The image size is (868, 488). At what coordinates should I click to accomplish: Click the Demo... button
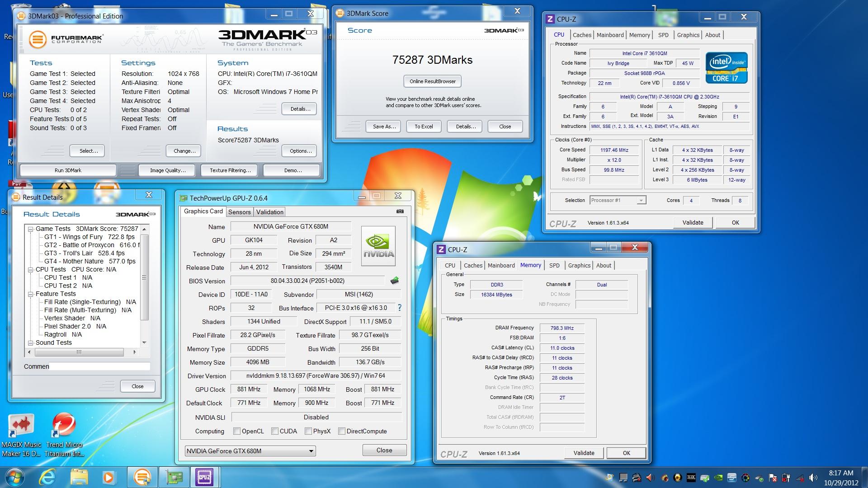tap(292, 170)
